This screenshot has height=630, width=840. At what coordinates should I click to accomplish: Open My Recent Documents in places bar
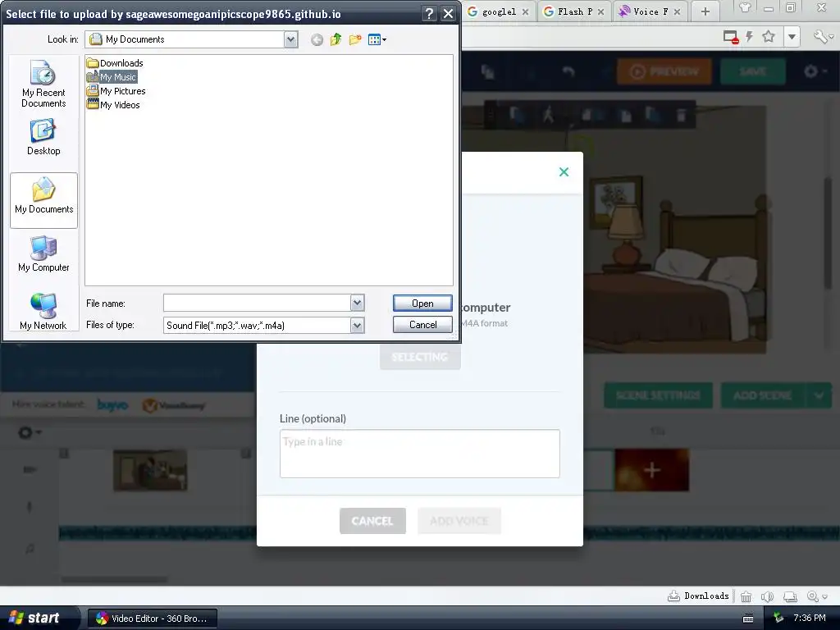pos(43,84)
